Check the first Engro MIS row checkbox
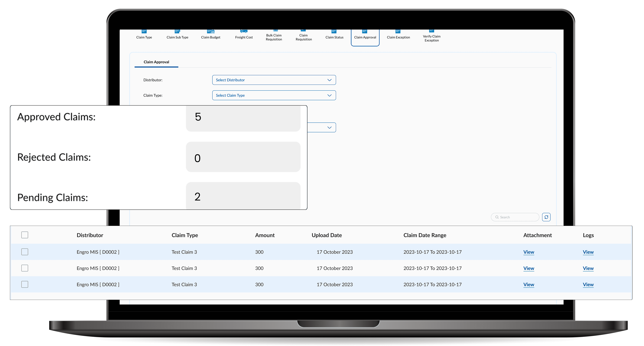The height and width of the screenshot is (346, 644). pyautogui.click(x=25, y=252)
